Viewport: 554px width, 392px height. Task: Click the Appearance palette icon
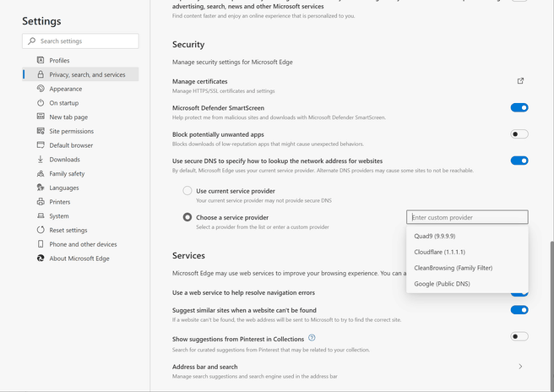pyautogui.click(x=41, y=89)
